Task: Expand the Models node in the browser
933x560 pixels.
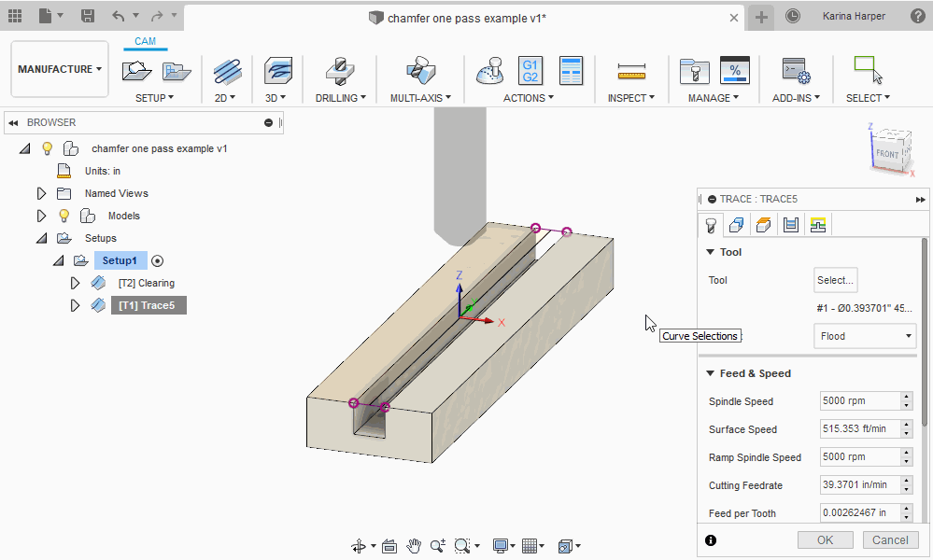Action: pos(40,216)
